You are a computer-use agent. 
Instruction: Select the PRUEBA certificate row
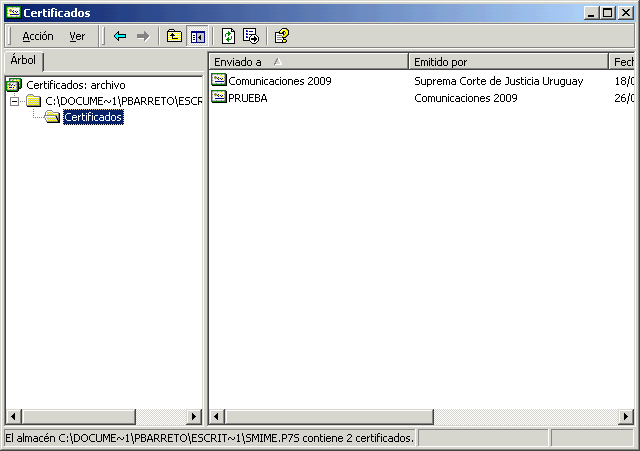[422, 98]
